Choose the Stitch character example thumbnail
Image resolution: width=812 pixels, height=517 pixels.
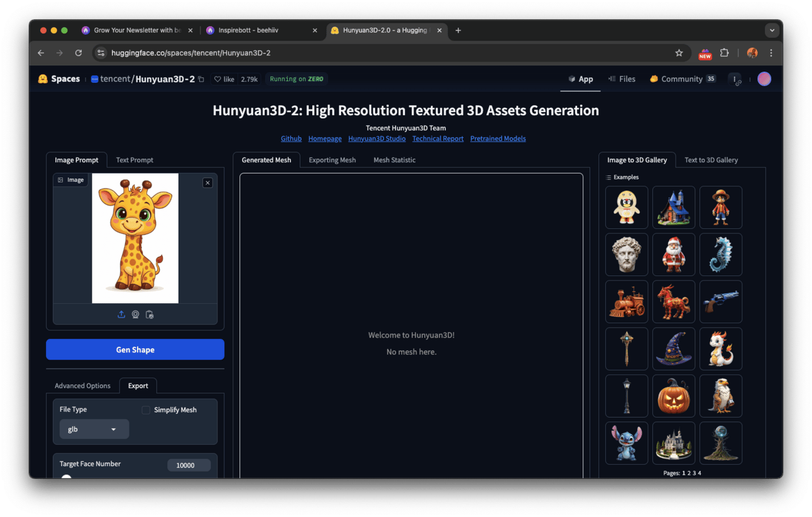point(627,443)
